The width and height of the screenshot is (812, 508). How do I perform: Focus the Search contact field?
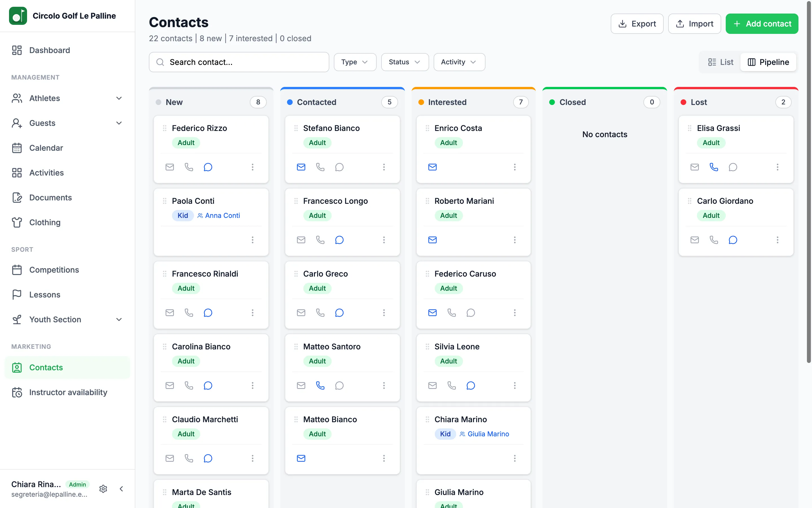click(x=239, y=62)
